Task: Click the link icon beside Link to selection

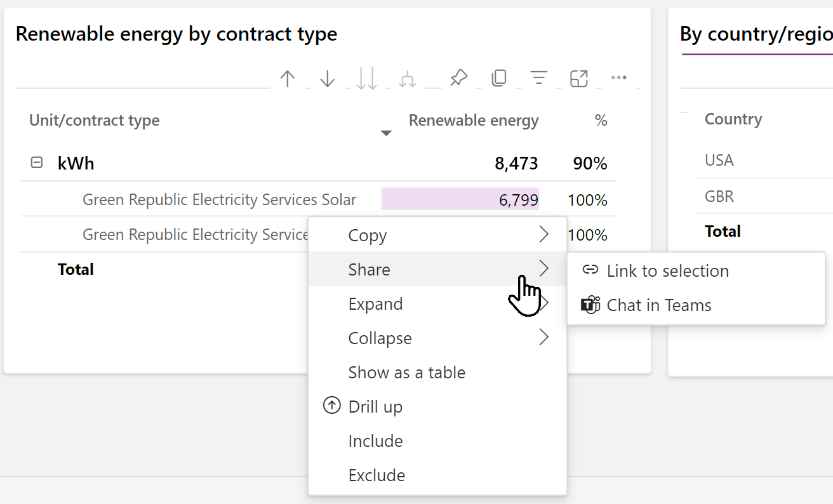Action: click(590, 270)
